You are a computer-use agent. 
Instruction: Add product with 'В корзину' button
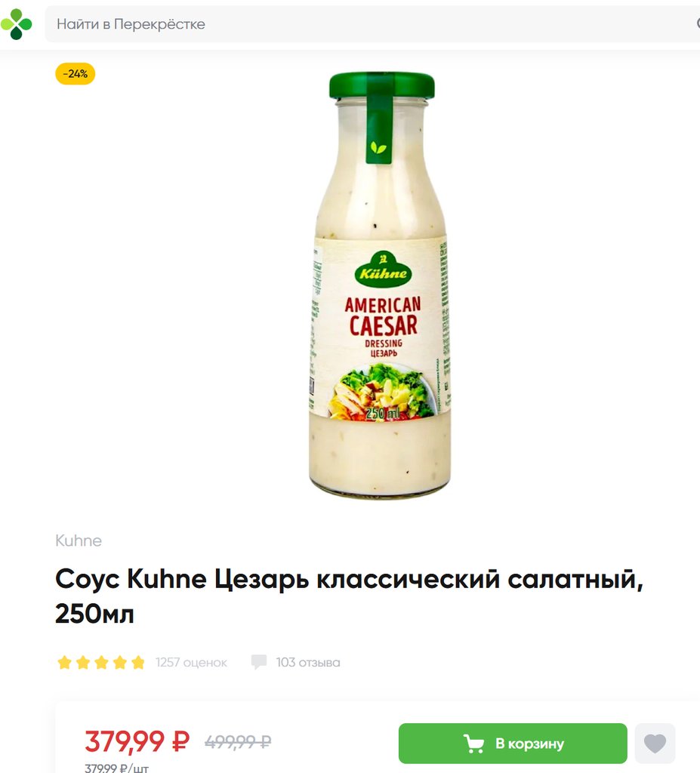pos(513,744)
